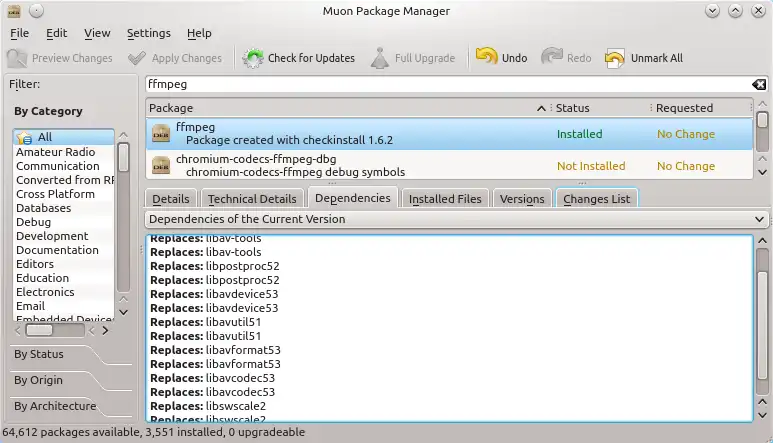
Task: Click the dependencies list vertical scrollbar handle
Action: [x=762, y=326]
